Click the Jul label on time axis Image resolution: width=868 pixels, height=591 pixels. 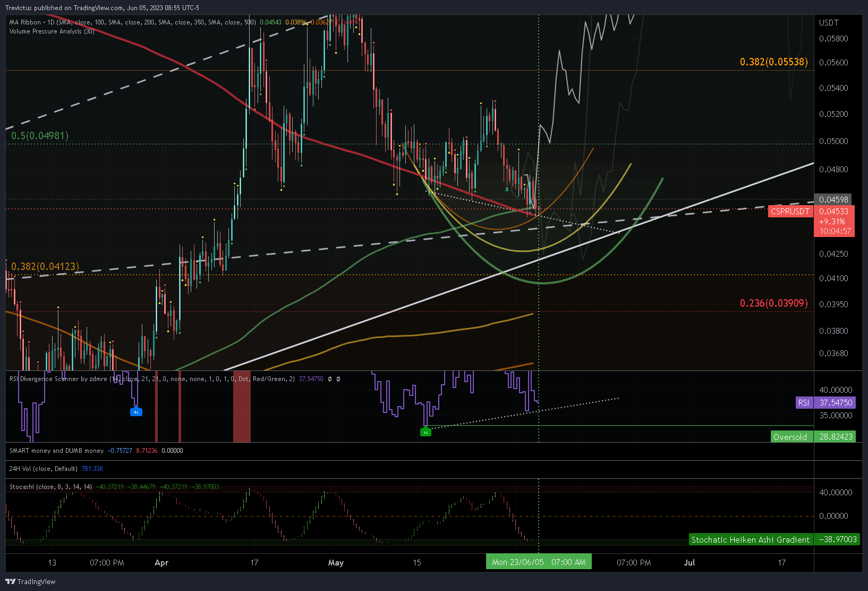pos(690,562)
